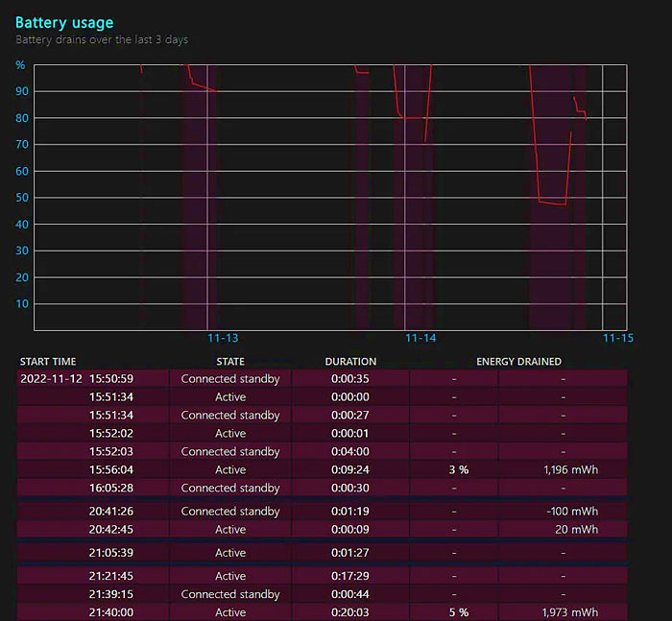Image resolution: width=672 pixels, height=621 pixels.
Task: Select the 21:40:00 start time cell
Action: [111, 612]
